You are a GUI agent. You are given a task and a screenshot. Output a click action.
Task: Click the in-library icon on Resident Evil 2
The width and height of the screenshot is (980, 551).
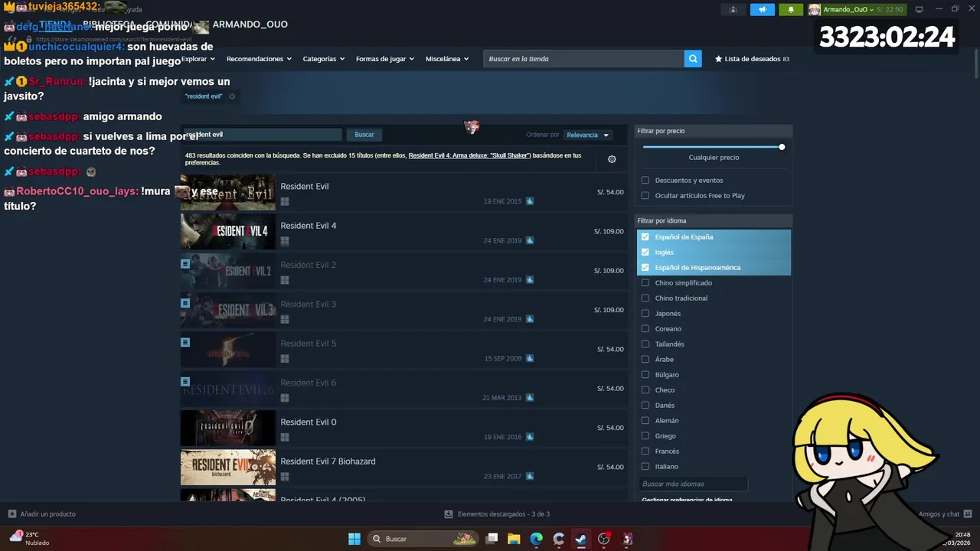185,263
